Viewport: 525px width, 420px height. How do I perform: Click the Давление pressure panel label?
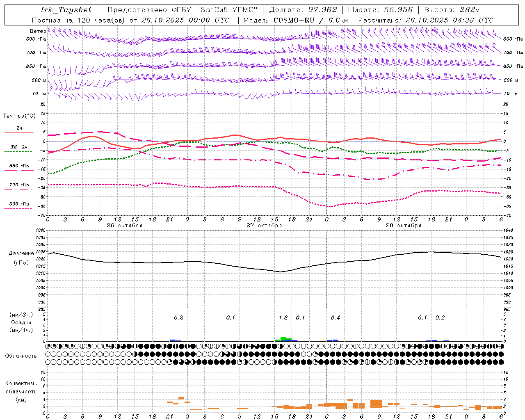tap(21, 253)
